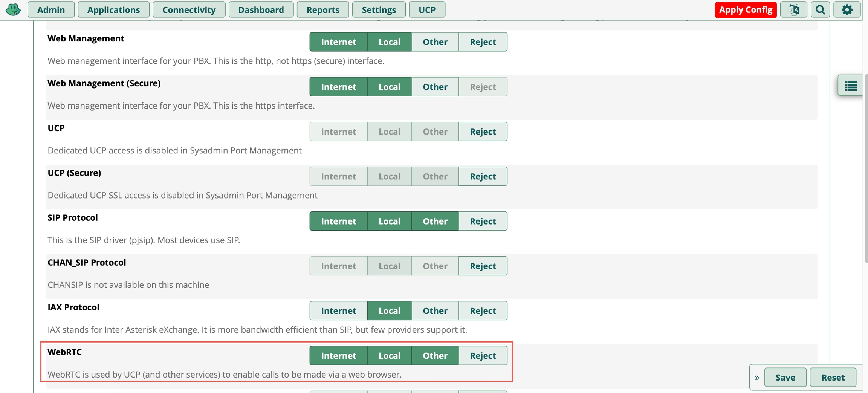The image size is (868, 393).
Task: Save the firewall service settings
Action: [x=785, y=378]
